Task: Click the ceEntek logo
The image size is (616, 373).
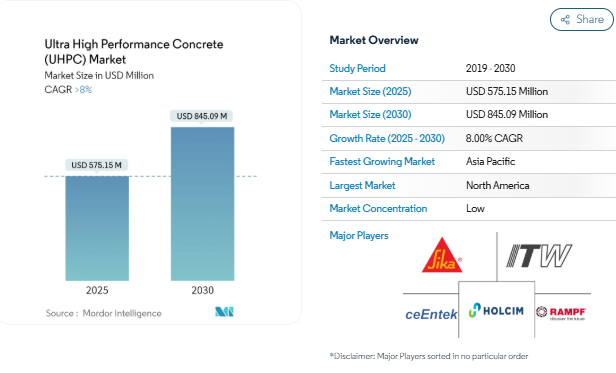Action: [431, 314]
